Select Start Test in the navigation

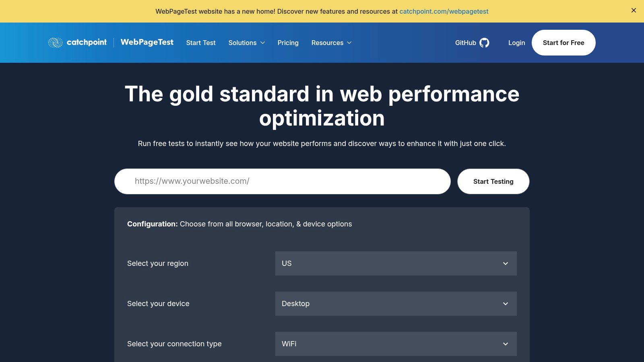point(201,43)
